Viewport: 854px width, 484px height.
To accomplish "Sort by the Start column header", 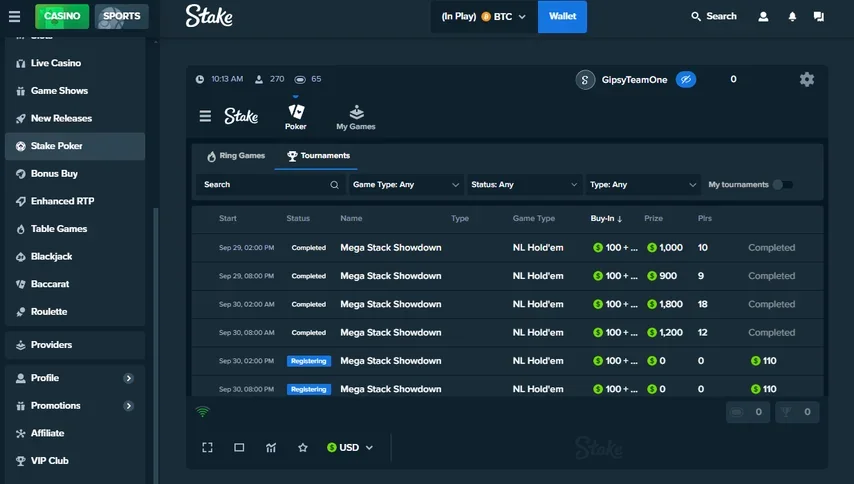I will coord(228,218).
